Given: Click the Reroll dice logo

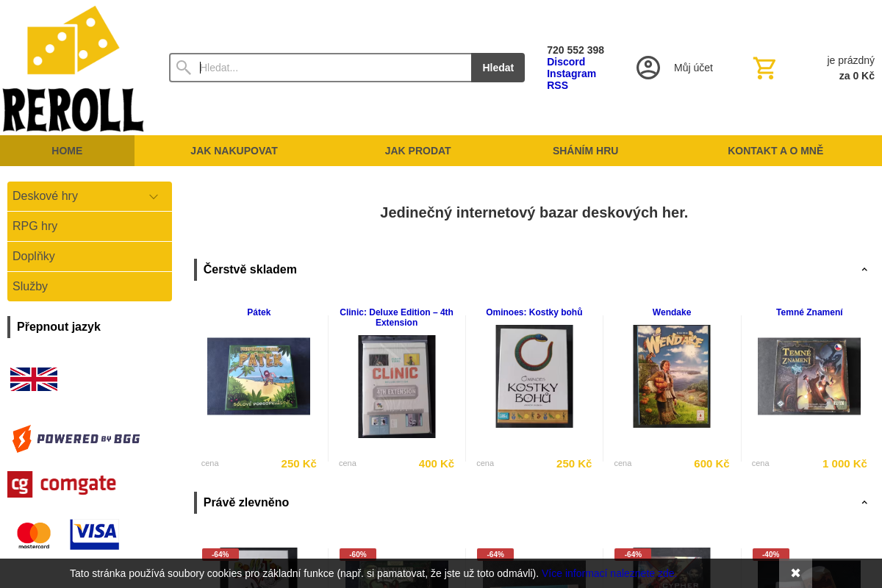Looking at the screenshot, I should tap(73, 69).
